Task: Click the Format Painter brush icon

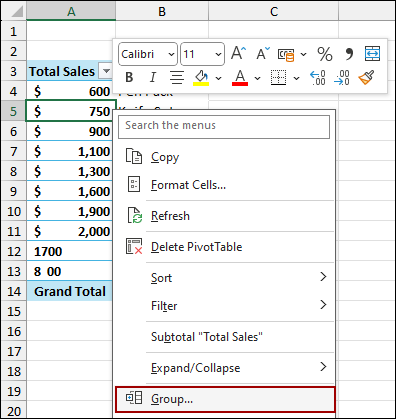Action: coord(366,78)
